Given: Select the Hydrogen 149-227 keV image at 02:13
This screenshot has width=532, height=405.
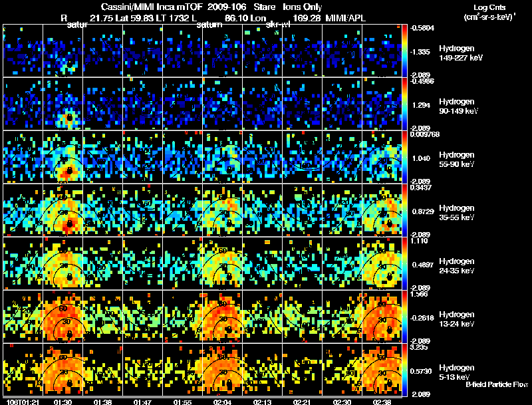Looking at the screenshot, I should (262, 51).
